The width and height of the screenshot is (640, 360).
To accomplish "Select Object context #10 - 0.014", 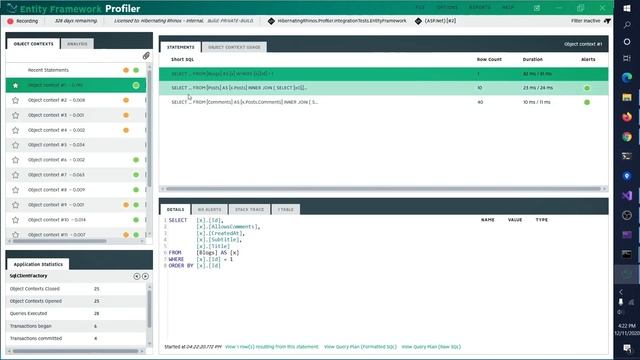I will 76,220.
